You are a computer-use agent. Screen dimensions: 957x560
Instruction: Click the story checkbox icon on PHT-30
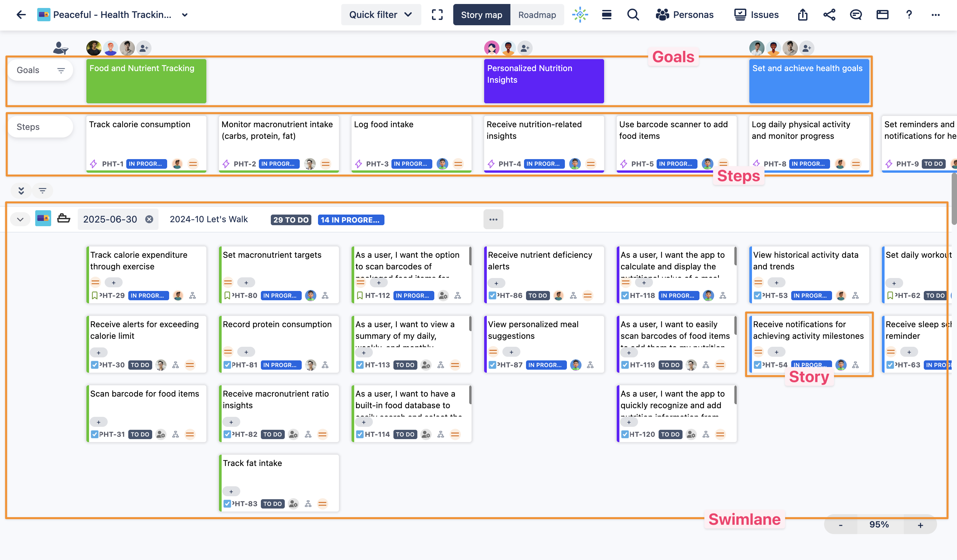click(95, 365)
